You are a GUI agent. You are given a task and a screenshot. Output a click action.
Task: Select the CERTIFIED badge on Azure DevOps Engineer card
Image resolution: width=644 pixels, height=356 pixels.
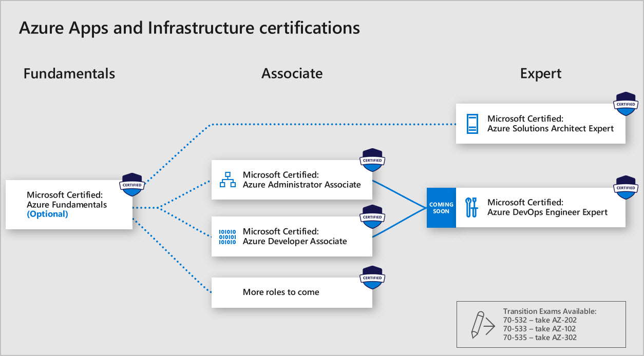coord(626,187)
